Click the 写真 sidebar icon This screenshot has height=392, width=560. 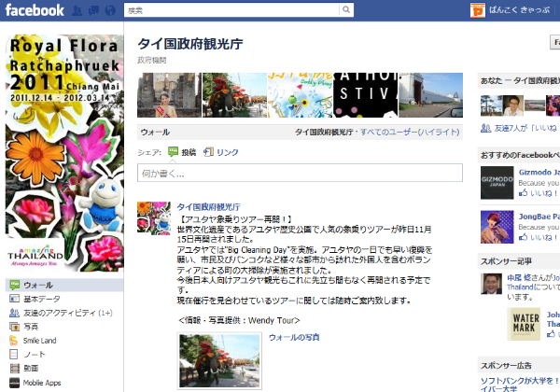click(14, 327)
